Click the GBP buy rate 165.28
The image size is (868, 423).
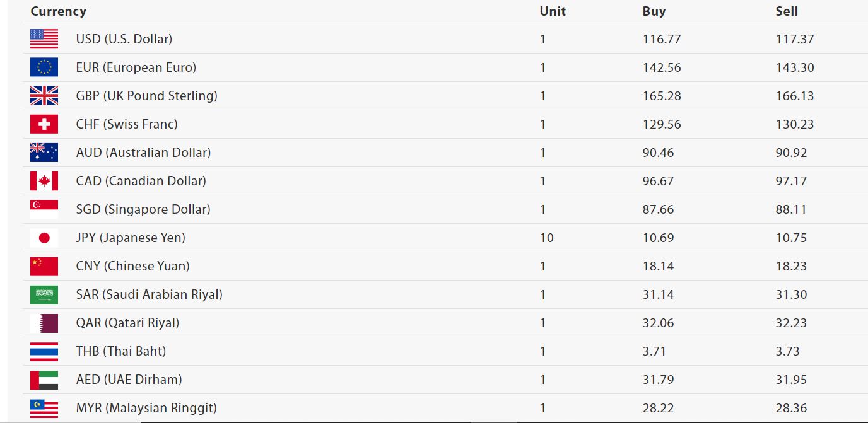pyautogui.click(x=662, y=96)
